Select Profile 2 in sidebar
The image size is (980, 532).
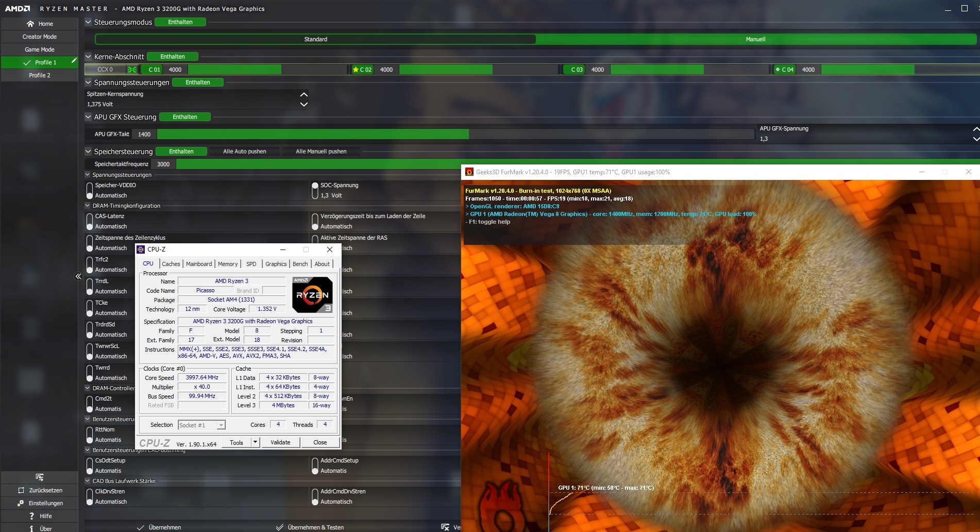click(x=40, y=75)
